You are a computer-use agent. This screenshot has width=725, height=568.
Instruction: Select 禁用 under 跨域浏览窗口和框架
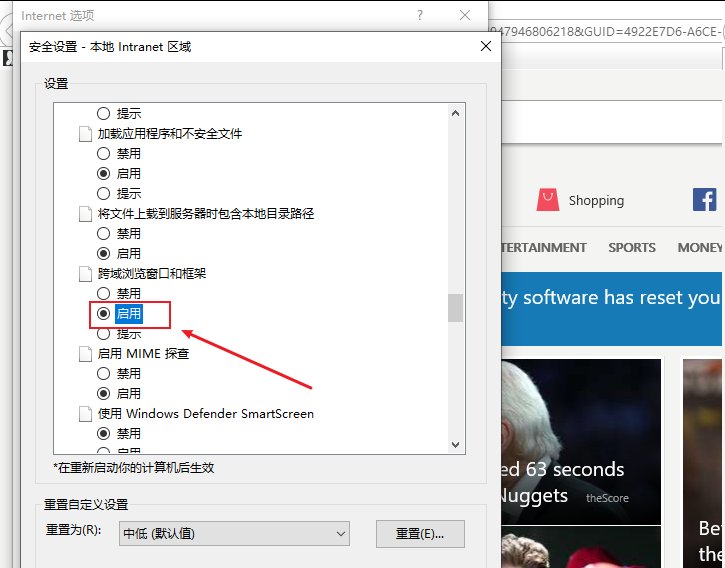point(104,294)
